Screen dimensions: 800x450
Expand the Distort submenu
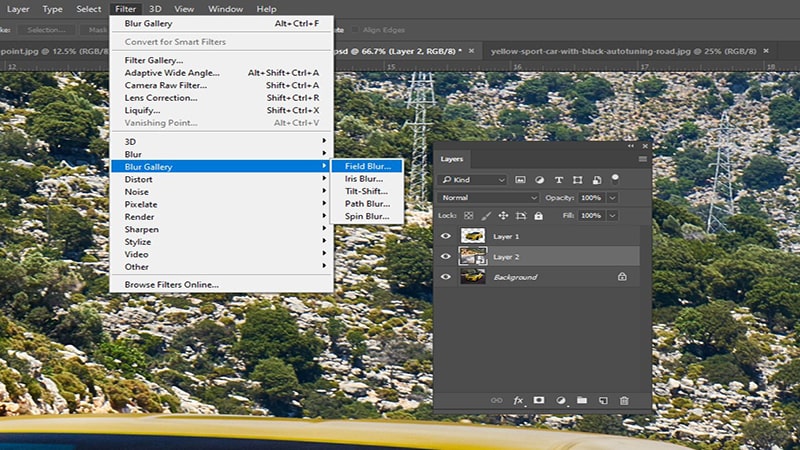click(x=222, y=179)
